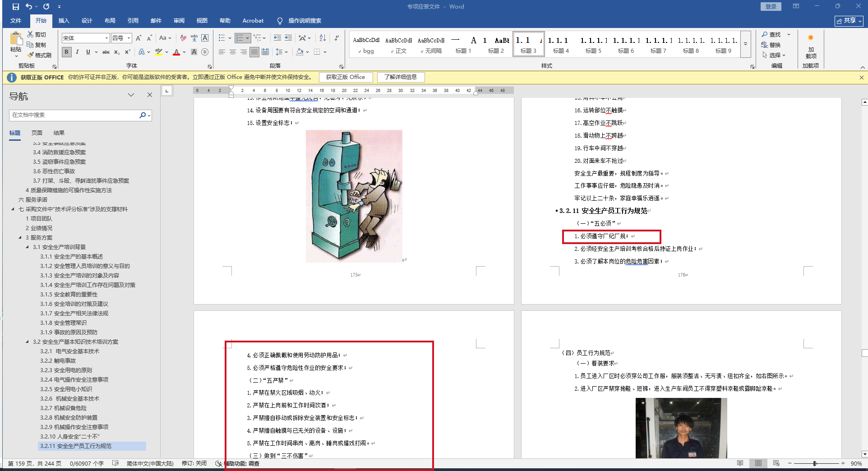Switch to Web Layout view

click(x=776, y=463)
